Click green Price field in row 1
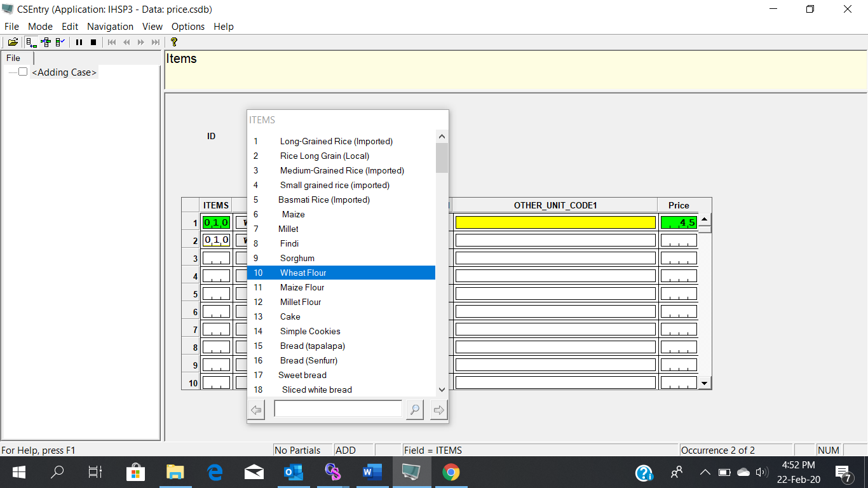The height and width of the screenshot is (488, 868). (x=679, y=222)
